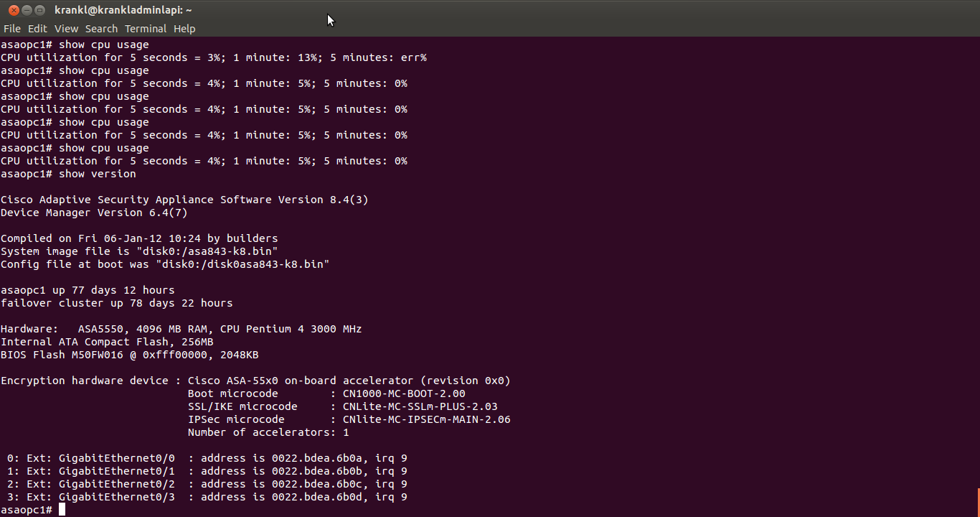Open the View menu
The height and width of the screenshot is (517, 980).
(x=66, y=29)
